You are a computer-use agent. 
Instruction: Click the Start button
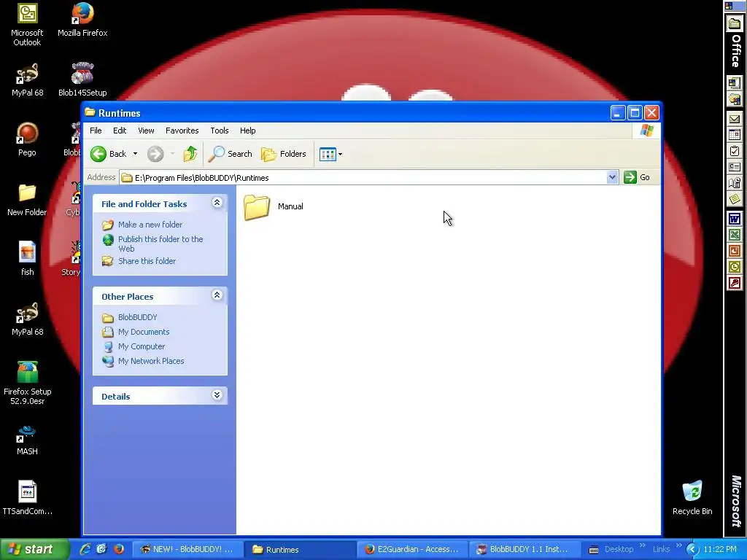coord(34,549)
